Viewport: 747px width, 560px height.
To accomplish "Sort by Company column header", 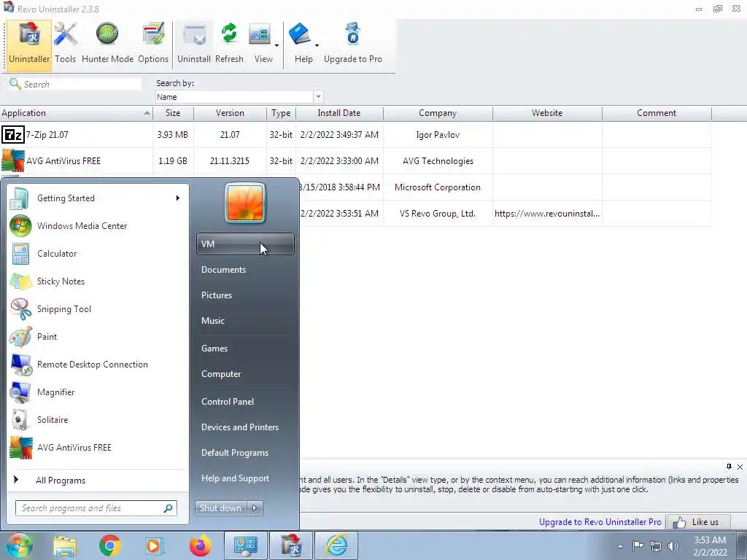I will pos(438,113).
